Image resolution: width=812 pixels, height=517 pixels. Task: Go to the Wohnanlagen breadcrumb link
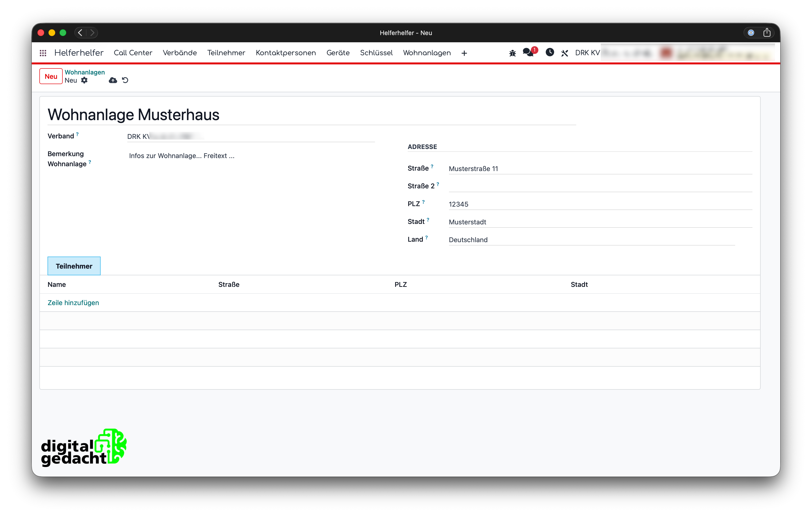point(85,72)
